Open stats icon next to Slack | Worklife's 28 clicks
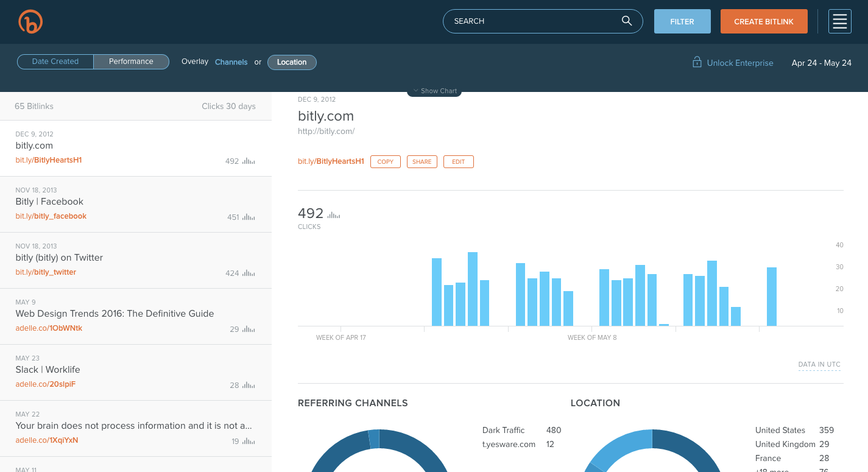 [x=248, y=385]
